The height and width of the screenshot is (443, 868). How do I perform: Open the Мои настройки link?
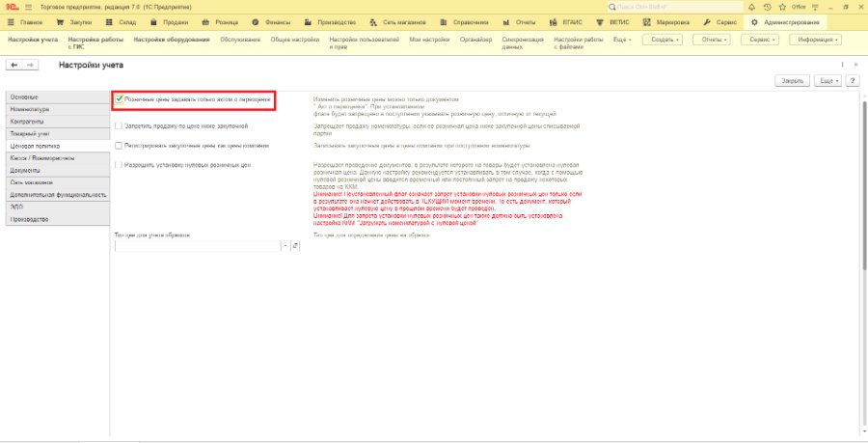pos(429,40)
